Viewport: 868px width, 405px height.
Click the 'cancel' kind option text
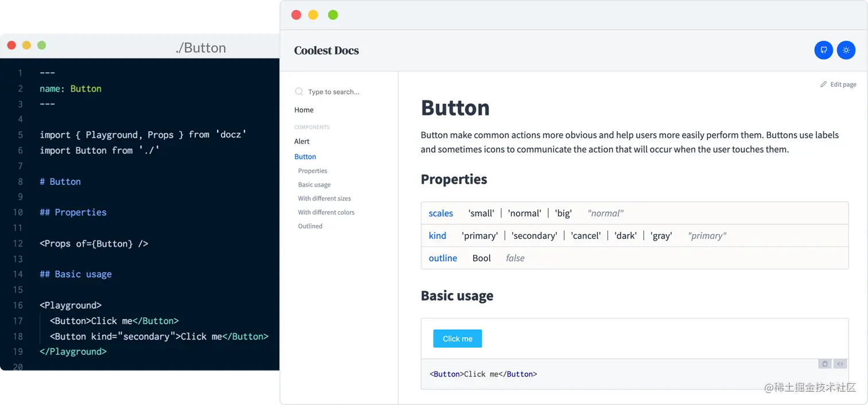[x=586, y=236]
